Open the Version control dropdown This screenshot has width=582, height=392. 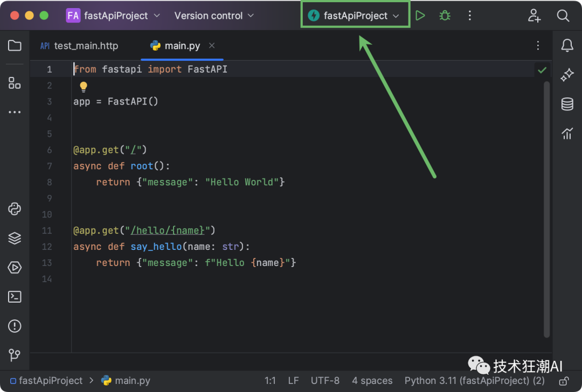pos(214,16)
